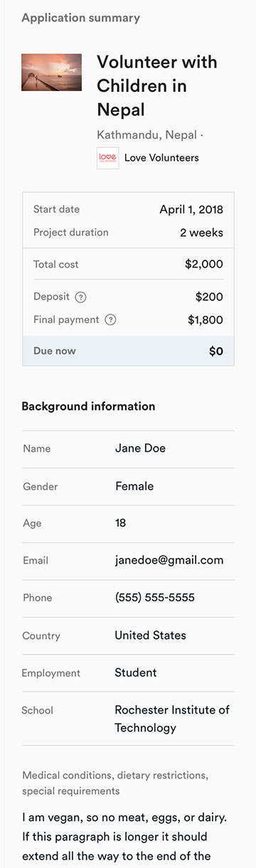256x868 pixels.
Task: Click the Volunteer with Children in Nepal title
Action: [x=157, y=86]
